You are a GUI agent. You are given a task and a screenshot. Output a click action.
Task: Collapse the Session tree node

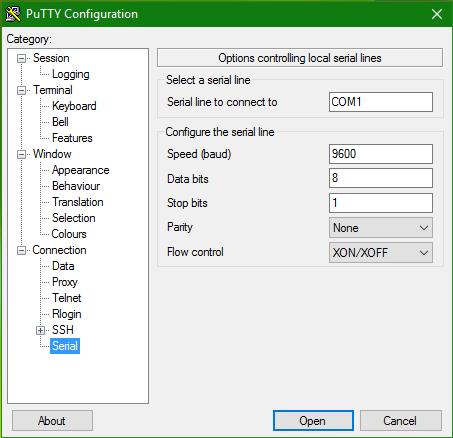coord(21,59)
